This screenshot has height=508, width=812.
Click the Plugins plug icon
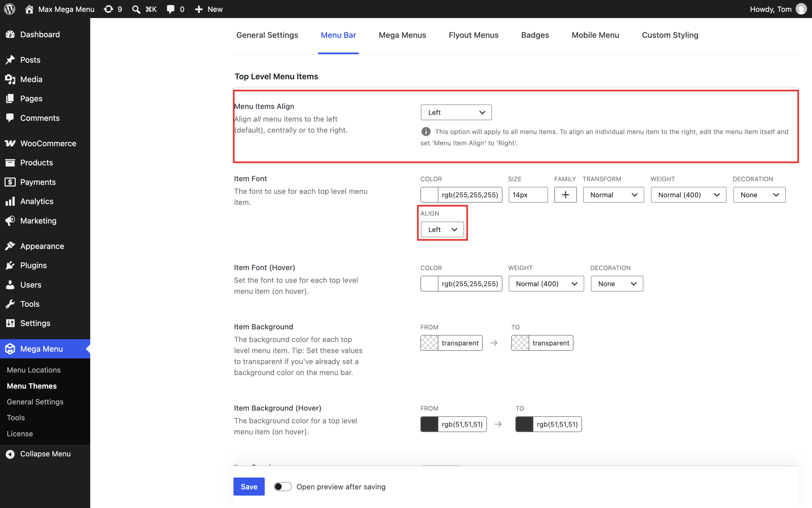click(10, 265)
